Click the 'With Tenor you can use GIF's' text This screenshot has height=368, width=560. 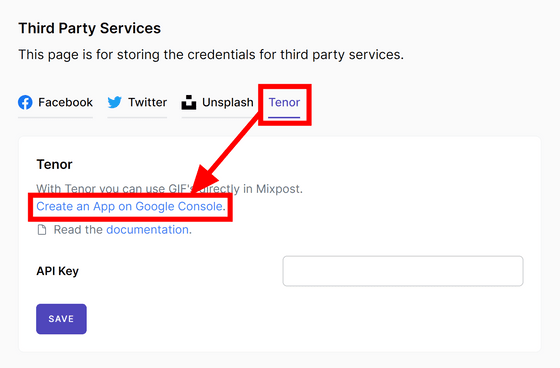click(x=115, y=188)
